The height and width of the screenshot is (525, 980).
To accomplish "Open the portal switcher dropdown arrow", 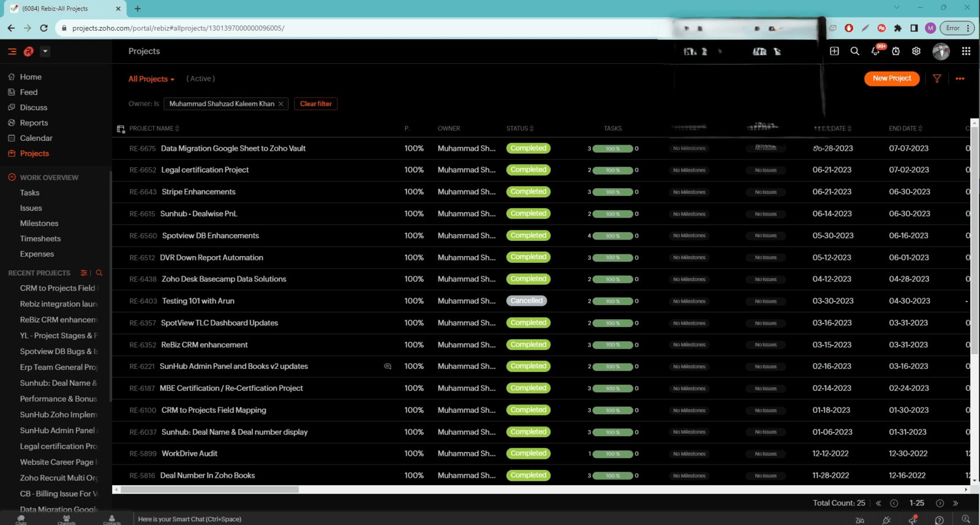I will (45, 51).
